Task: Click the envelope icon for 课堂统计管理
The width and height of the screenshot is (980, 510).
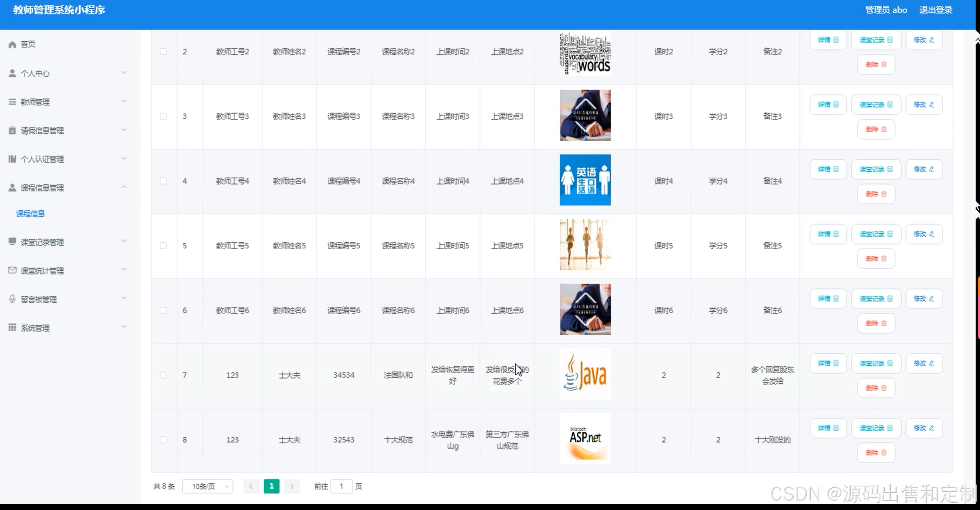Action: (12, 270)
